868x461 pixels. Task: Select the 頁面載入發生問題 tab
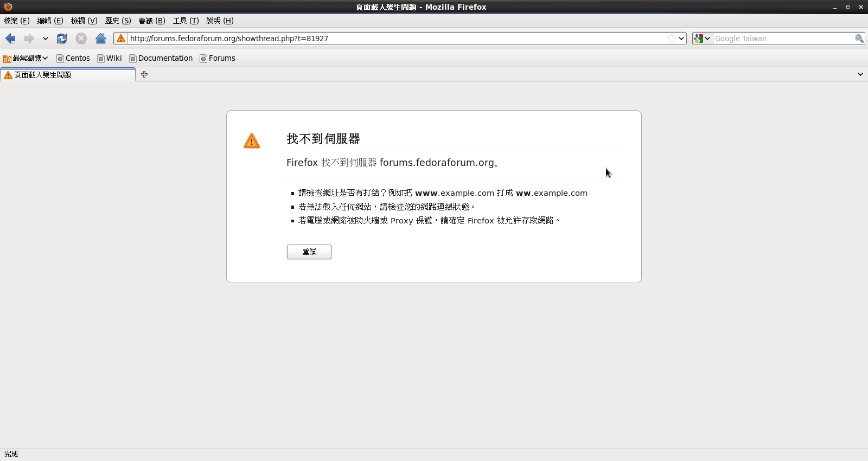[68, 75]
